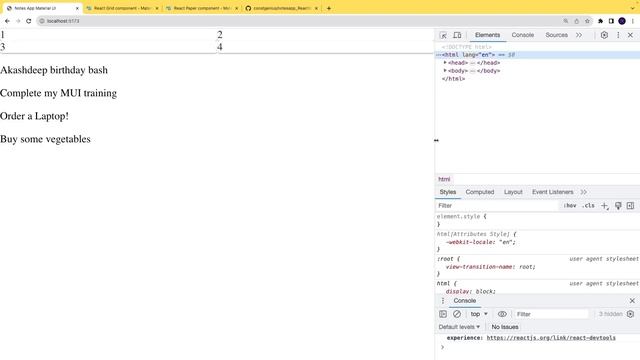This screenshot has width=640, height=360.
Task: Toggle the device toolbar icon
Action: 457,35
